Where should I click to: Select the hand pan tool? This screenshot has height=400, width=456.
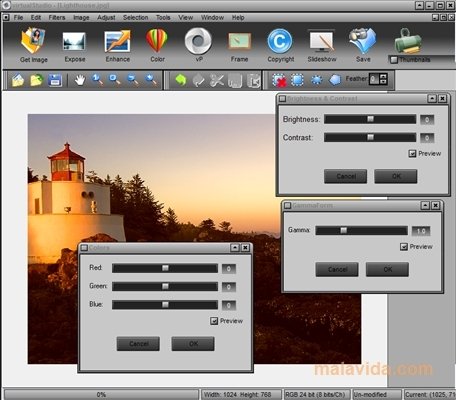[79, 80]
